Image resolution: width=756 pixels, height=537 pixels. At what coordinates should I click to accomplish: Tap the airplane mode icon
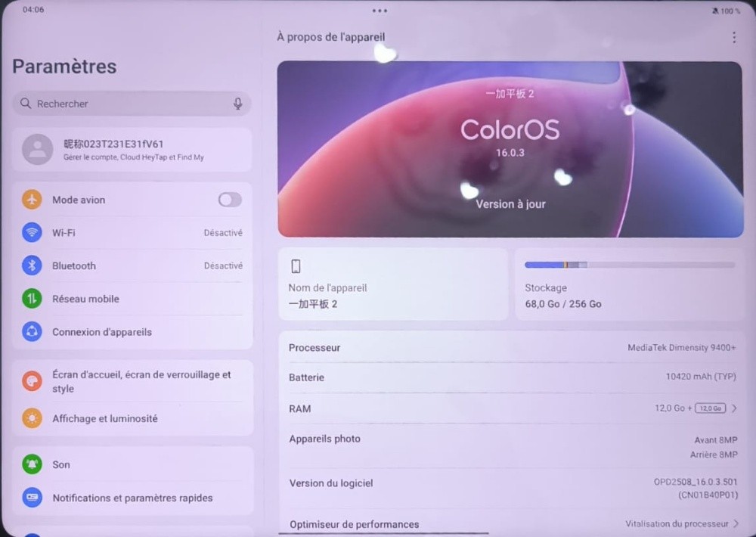click(x=32, y=199)
